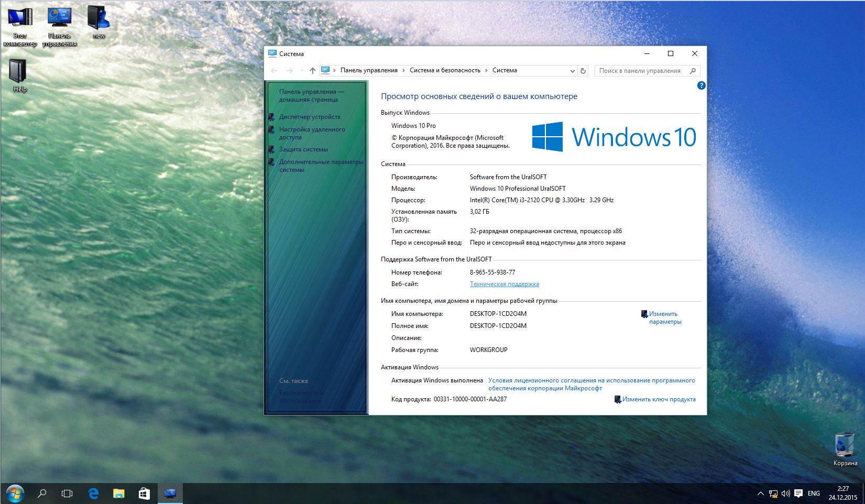Viewport: 865px width, 504px height.
Task: Open the Help desktop icon
Action: pyautogui.click(x=19, y=75)
